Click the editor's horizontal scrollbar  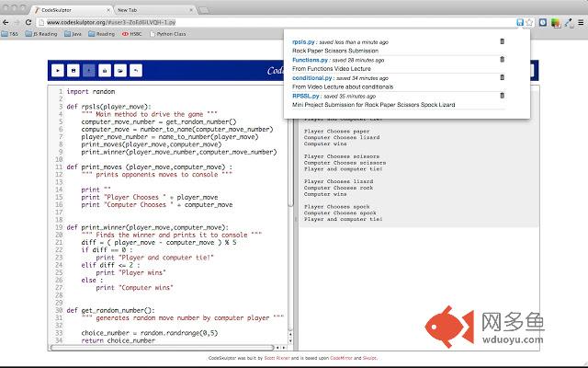tap(162, 348)
